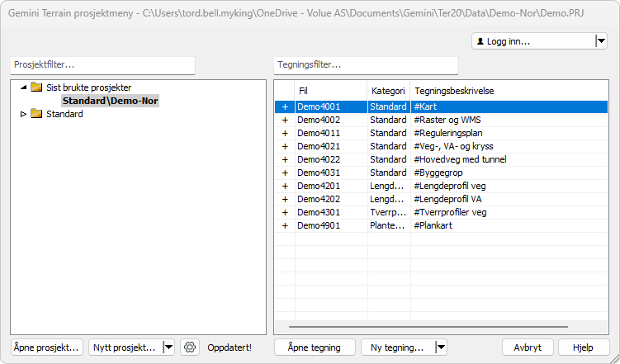Click the Avbryt button

[528, 347]
